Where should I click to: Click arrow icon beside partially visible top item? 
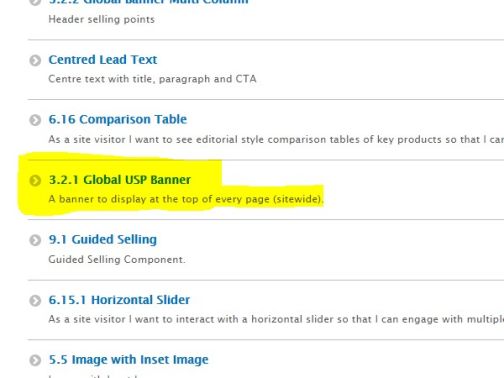click(x=35, y=2)
